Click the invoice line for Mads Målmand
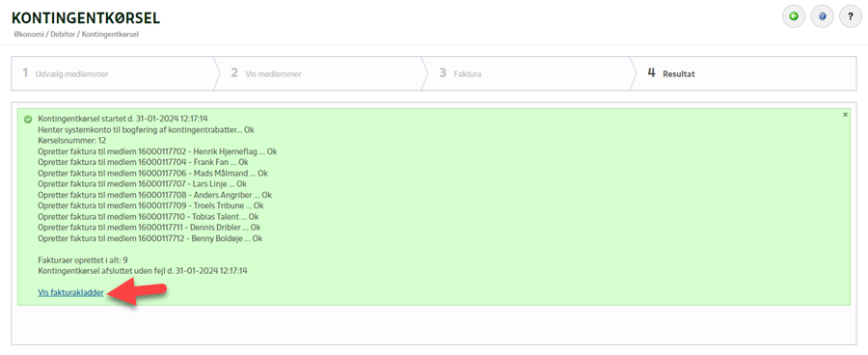The image size is (868, 355). tap(152, 174)
